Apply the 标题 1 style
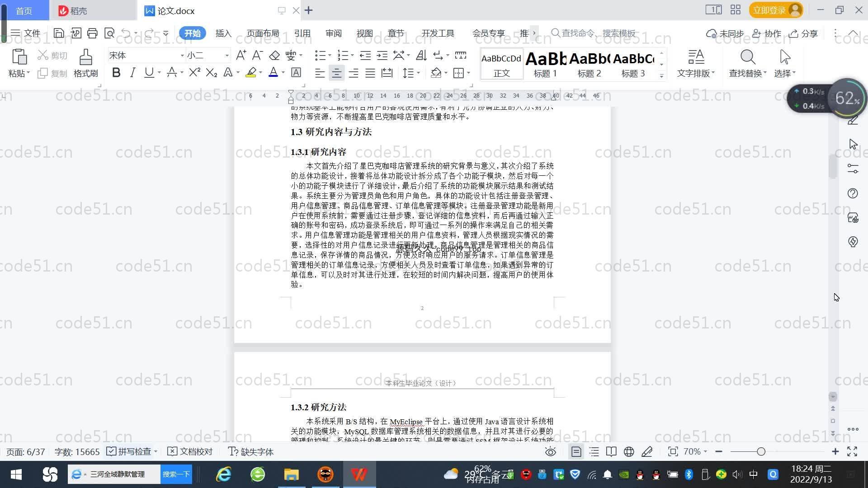This screenshot has height=488, width=868. (545, 65)
